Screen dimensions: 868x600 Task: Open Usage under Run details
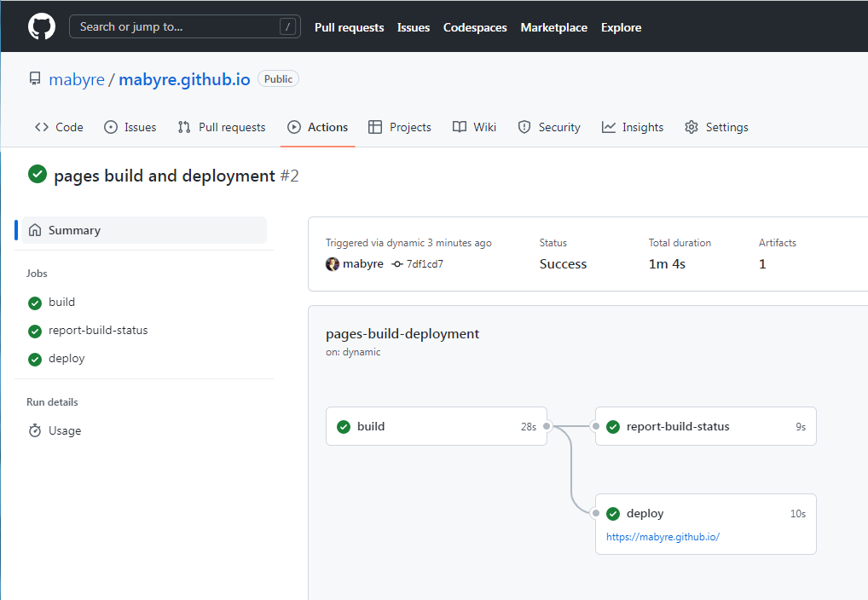(65, 430)
